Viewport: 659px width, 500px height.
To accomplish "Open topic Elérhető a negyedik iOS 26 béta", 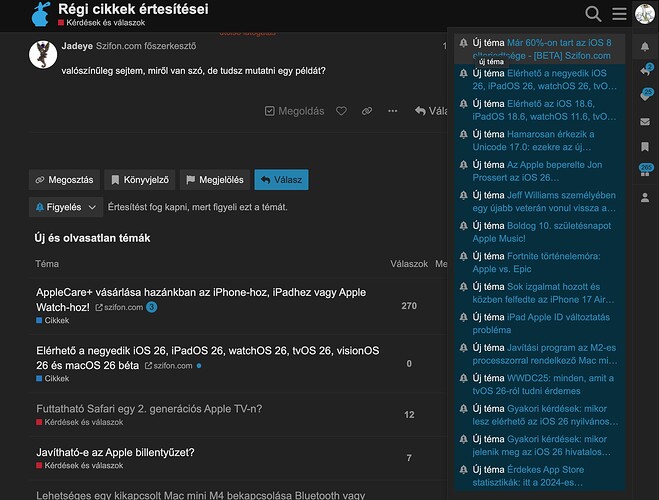I will point(208,358).
